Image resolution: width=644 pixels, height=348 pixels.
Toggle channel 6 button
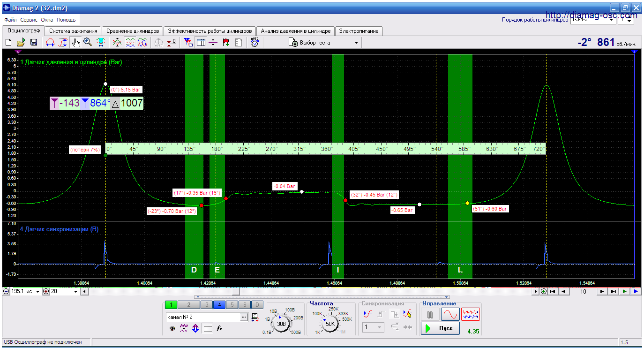[x=244, y=305]
